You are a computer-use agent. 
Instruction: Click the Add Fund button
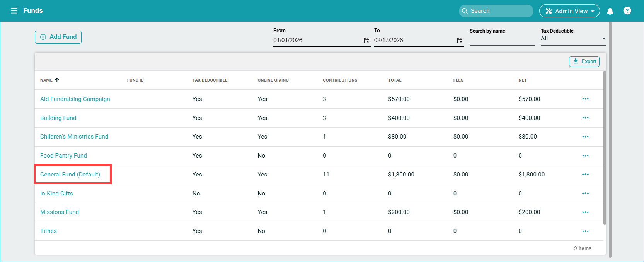coord(58,37)
